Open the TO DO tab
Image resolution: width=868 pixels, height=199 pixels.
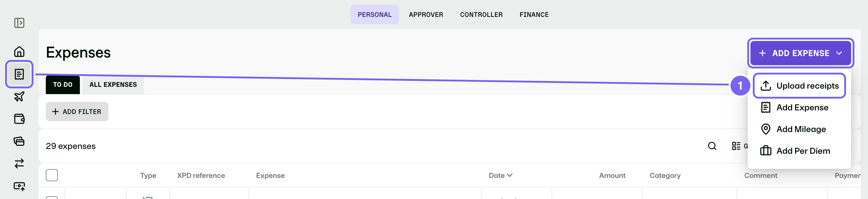click(63, 85)
